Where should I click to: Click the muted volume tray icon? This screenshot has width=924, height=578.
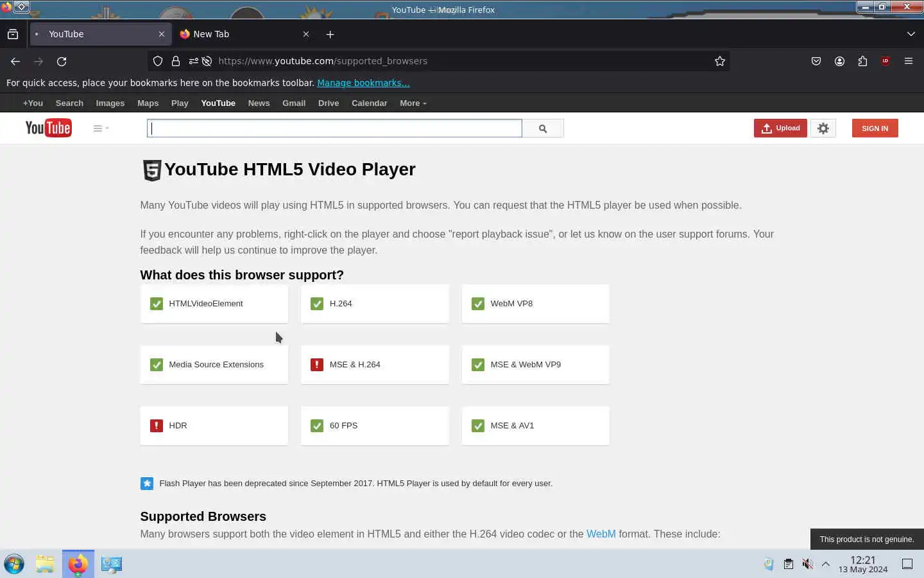click(807, 564)
